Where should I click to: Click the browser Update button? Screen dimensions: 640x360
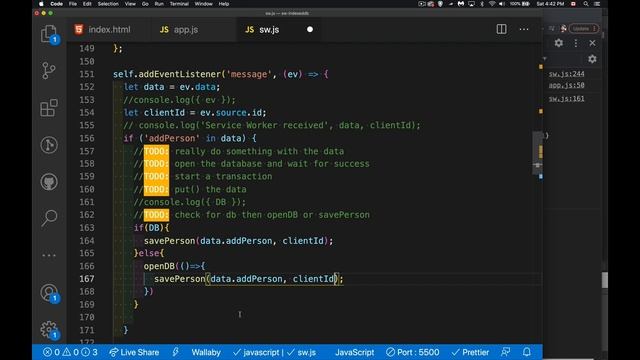[x=584, y=29]
